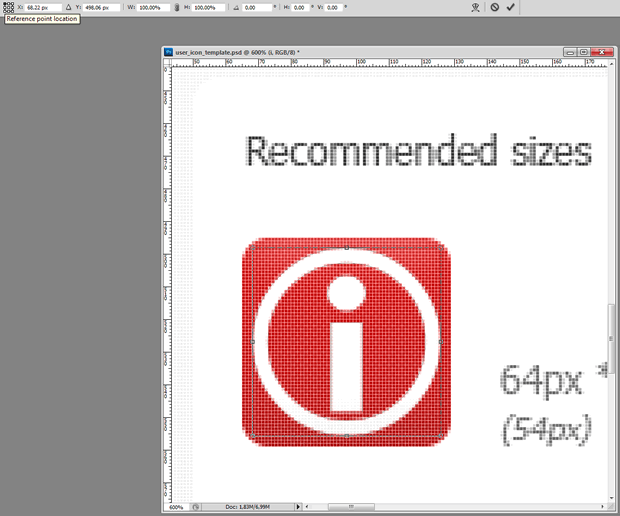
Task: Close the user_icon_template.psd window
Action: pos(602,52)
